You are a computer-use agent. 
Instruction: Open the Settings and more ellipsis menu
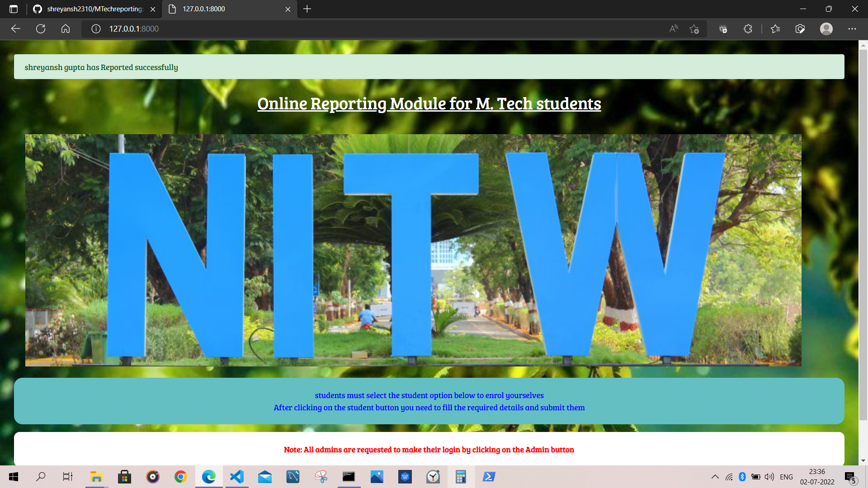point(852,29)
